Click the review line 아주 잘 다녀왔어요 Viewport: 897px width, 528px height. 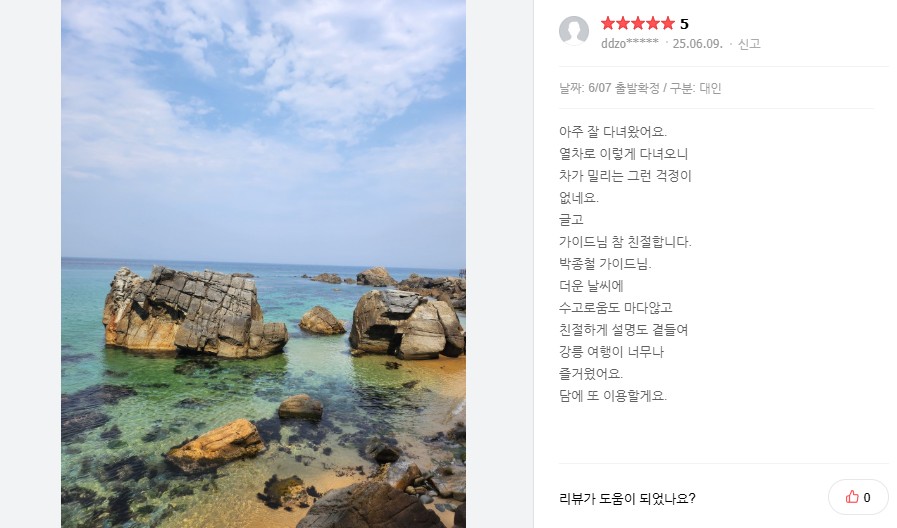tap(613, 132)
